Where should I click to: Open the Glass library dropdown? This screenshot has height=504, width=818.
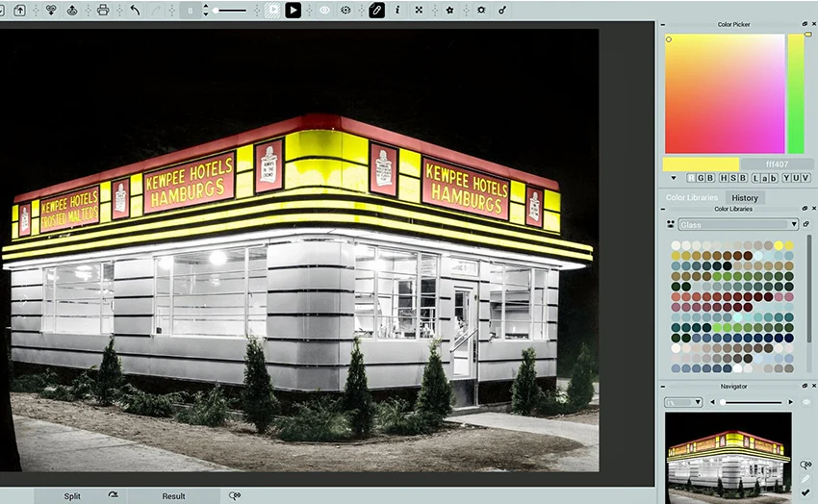pos(738,225)
